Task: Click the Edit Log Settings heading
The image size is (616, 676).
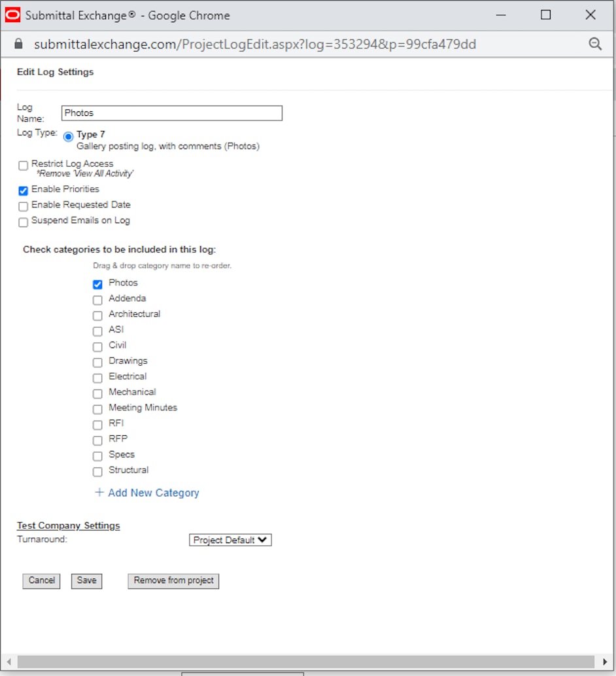Action: 55,72
